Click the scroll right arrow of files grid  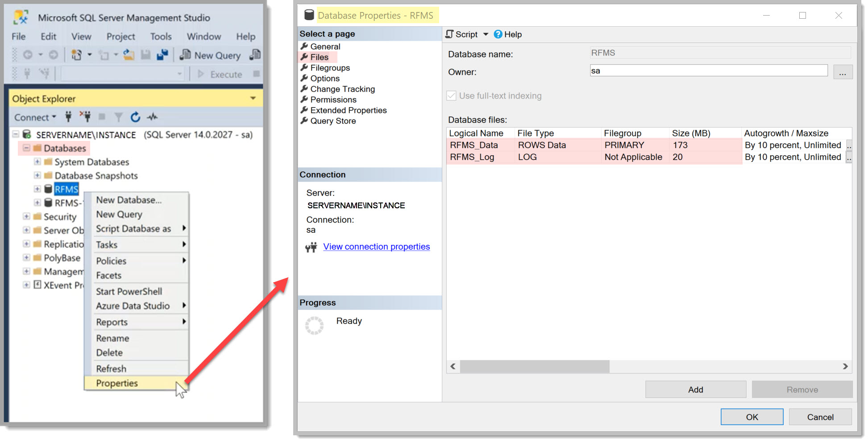point(845,367)
